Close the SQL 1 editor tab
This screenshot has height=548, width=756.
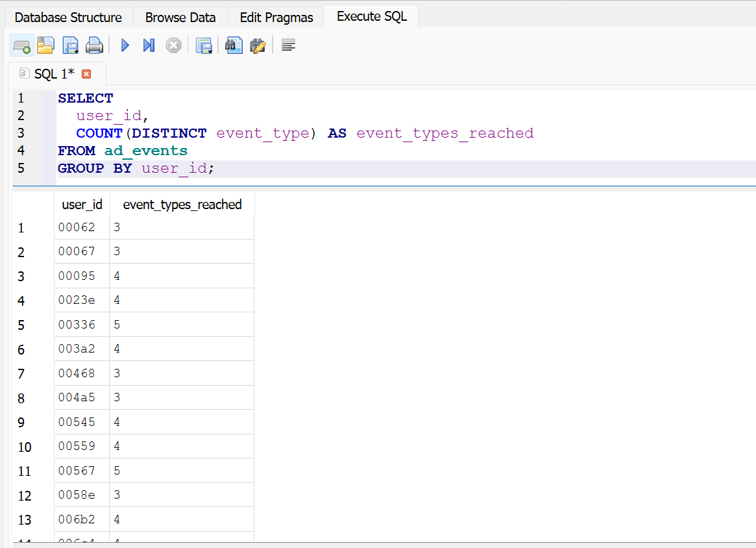coord(86,74)
